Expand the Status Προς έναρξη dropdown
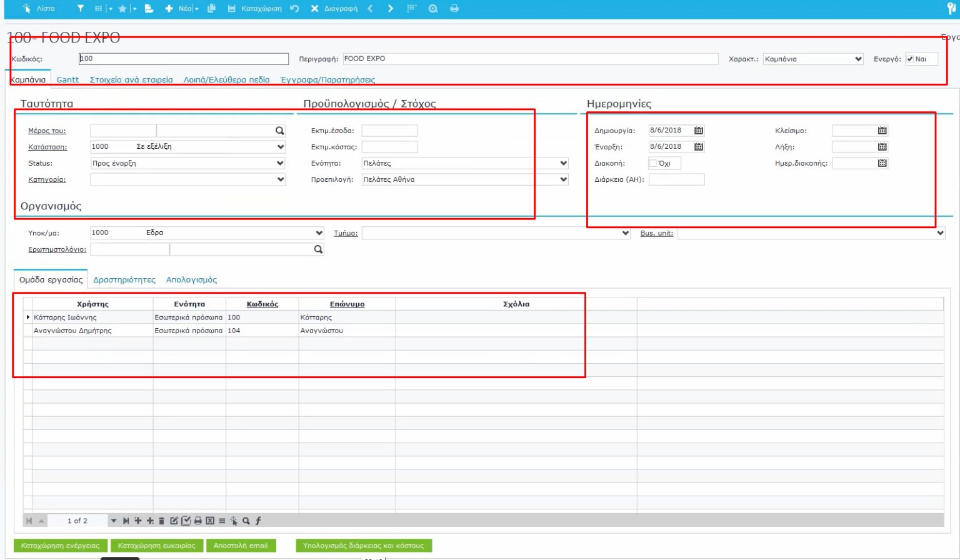The height and width of the screenshot is (560, 960). point(280,163)
